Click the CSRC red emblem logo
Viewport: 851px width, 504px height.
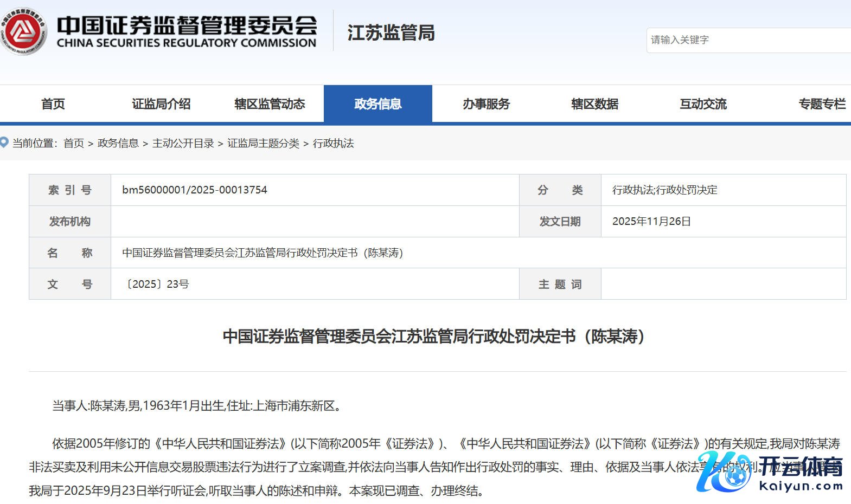[x=23, y=31]
